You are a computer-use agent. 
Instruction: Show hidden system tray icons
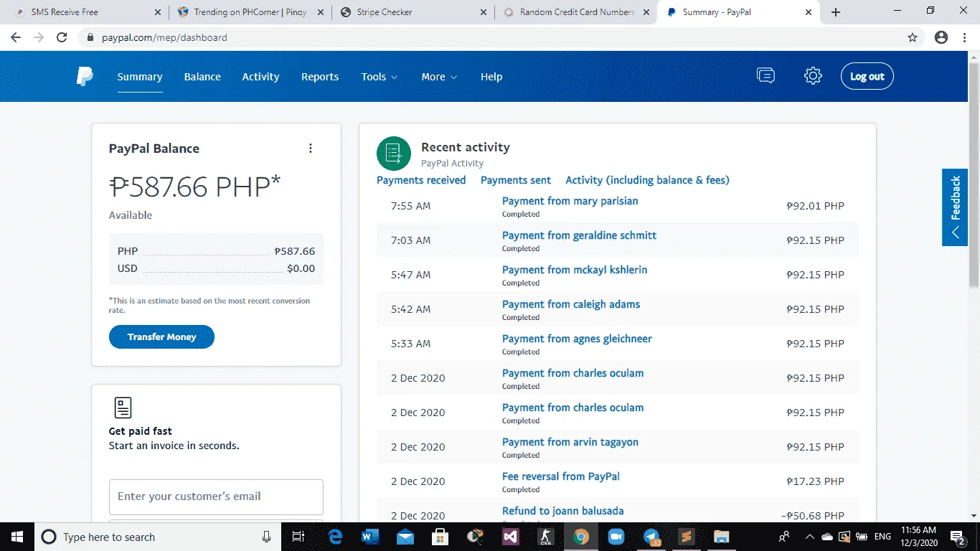pyautogui.click(x=809, y=537)
